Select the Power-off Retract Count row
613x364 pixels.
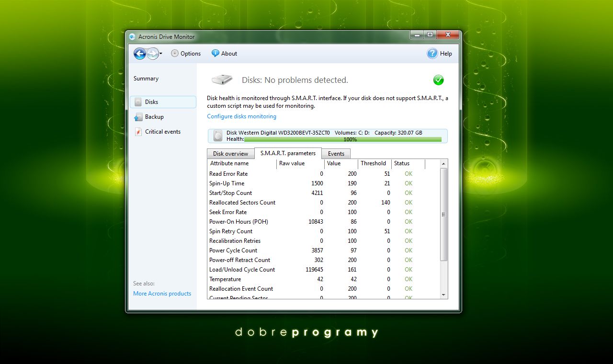(x=323, y=260)
